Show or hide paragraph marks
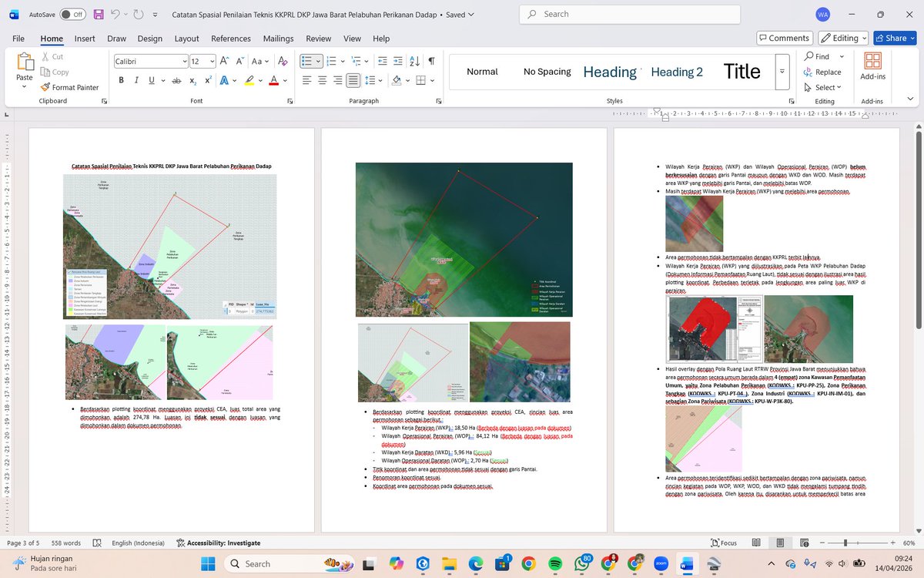 [x=431, y=61]
